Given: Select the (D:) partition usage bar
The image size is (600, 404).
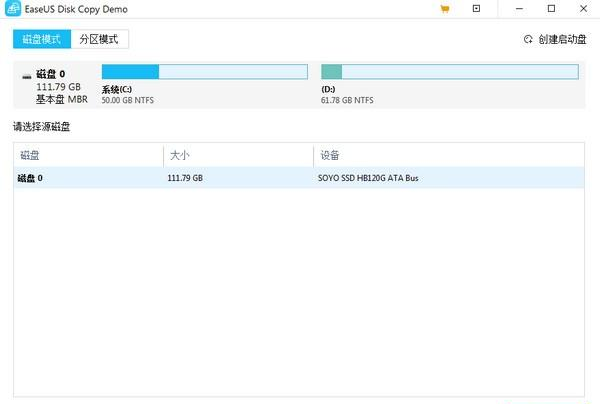Looking at the screenshot, I should tap(450, 72).
